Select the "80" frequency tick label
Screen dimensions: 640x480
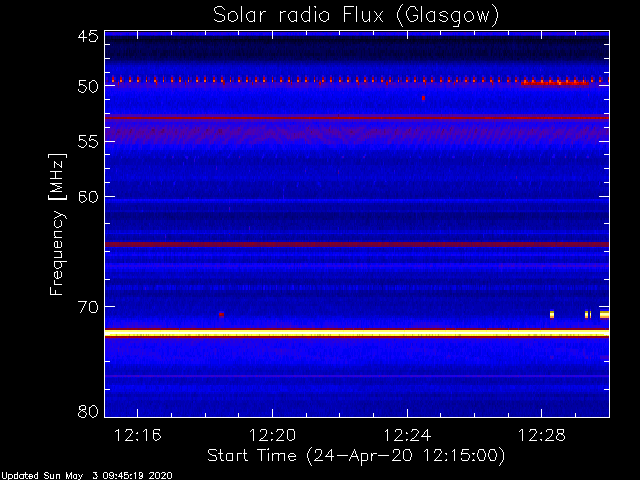[x=88, y=411]
